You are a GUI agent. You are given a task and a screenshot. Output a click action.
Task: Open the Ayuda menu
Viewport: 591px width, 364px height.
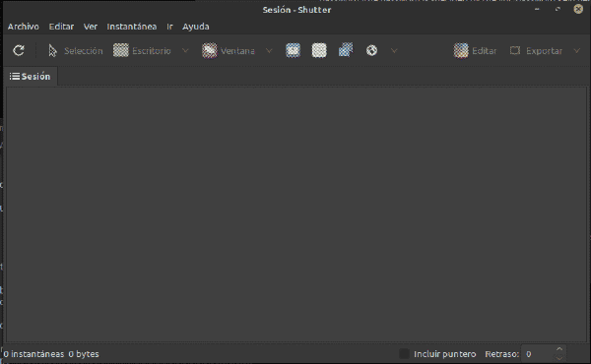[x=196, y=27]
